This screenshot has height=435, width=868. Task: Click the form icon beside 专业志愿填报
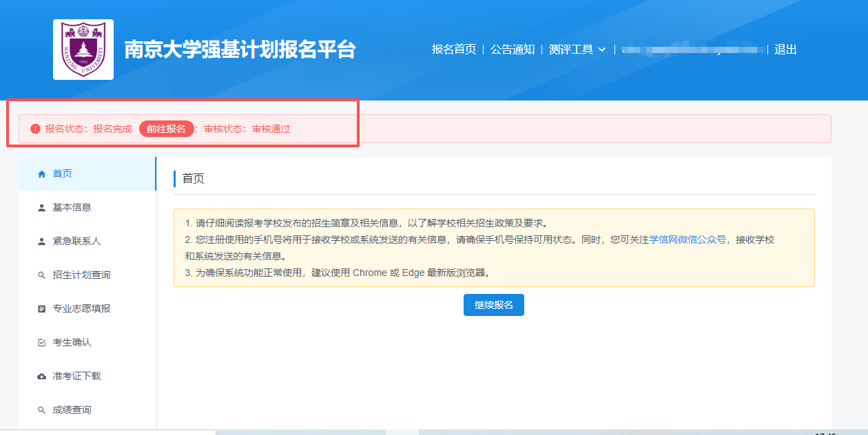click(41, 309)
